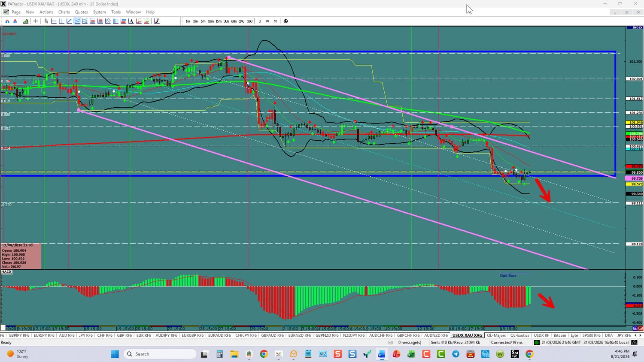Click the green connection status icon

click(x=537, y=343)
